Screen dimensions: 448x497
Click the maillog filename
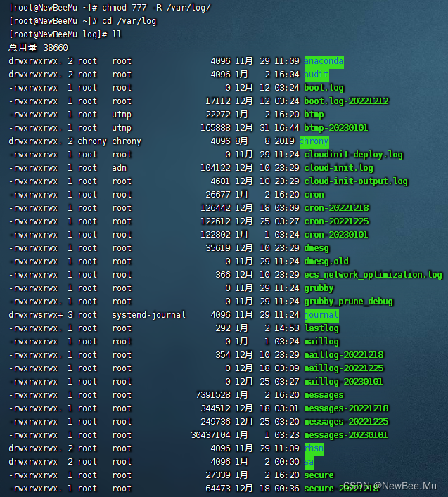tap(321, 342)
